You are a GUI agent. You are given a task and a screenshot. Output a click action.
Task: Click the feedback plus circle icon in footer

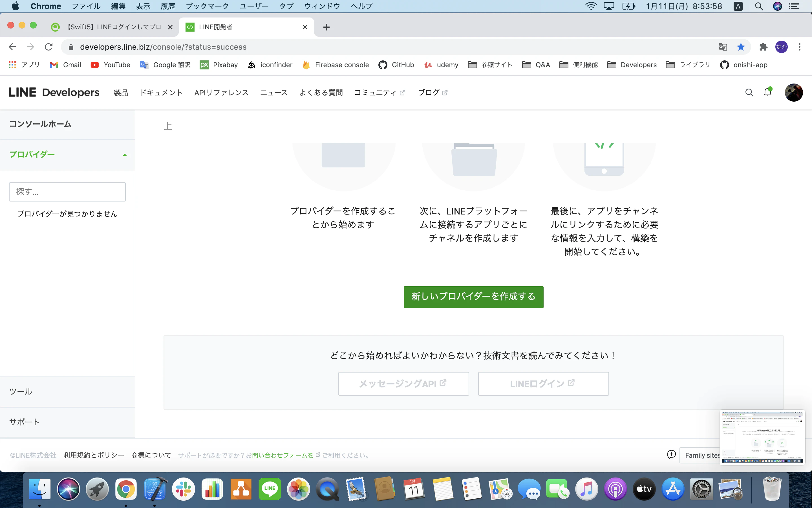[x=671, y=455]
